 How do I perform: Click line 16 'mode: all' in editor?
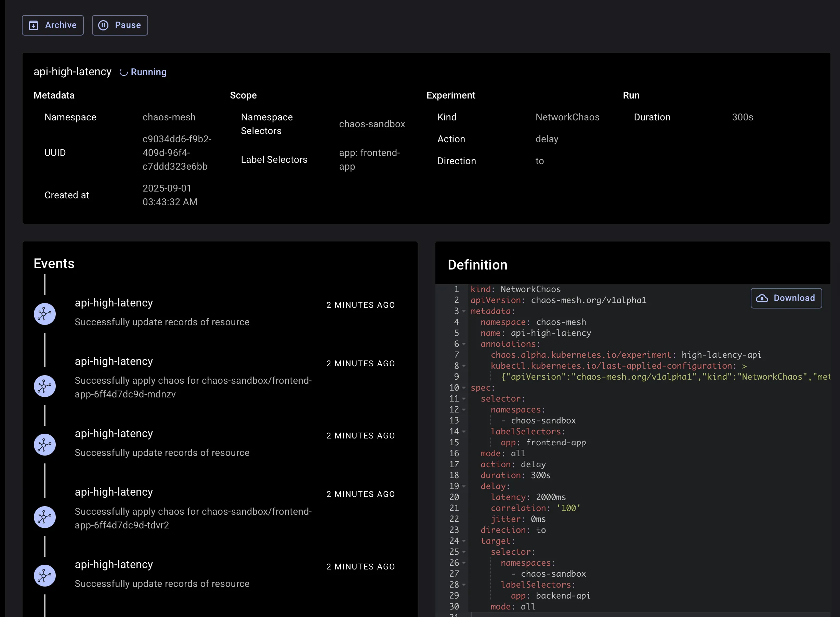click(503, 454)
